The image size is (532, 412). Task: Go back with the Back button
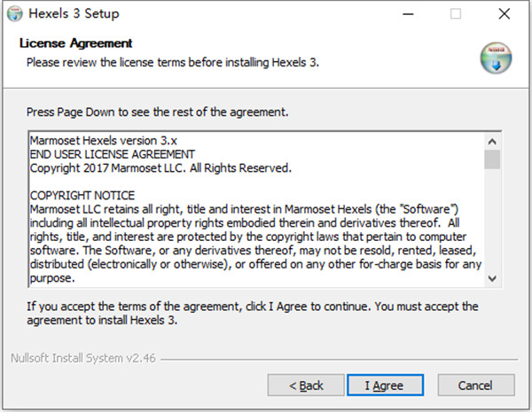(307, 385)
